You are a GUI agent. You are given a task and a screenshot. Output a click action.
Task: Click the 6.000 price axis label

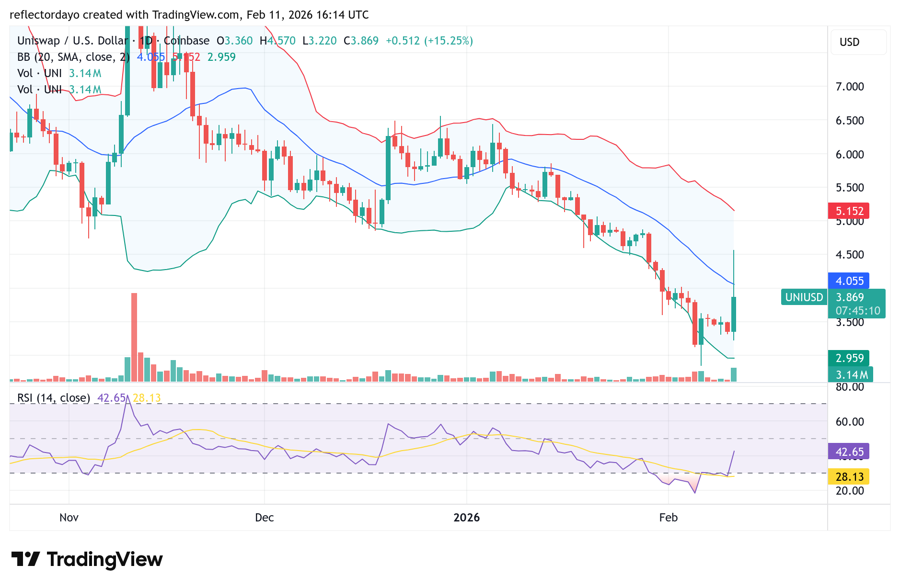tap(850, 155)
